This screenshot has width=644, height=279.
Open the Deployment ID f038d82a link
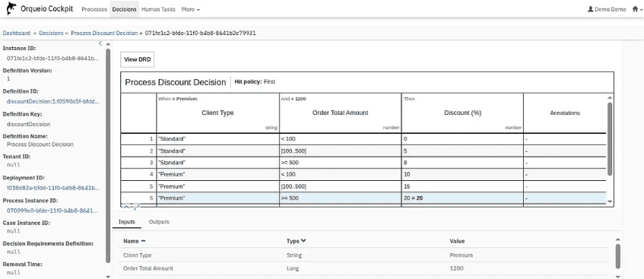53,188
